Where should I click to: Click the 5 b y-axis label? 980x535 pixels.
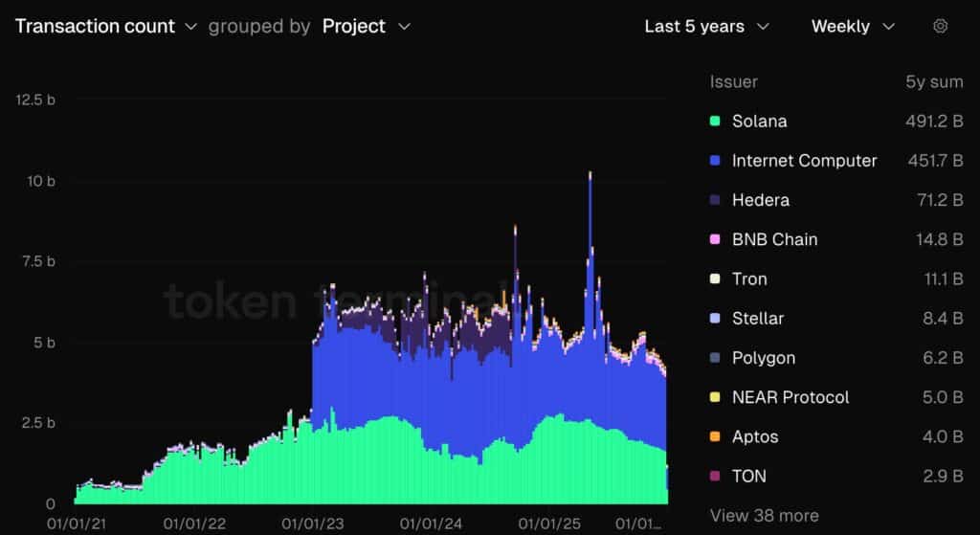44,343
